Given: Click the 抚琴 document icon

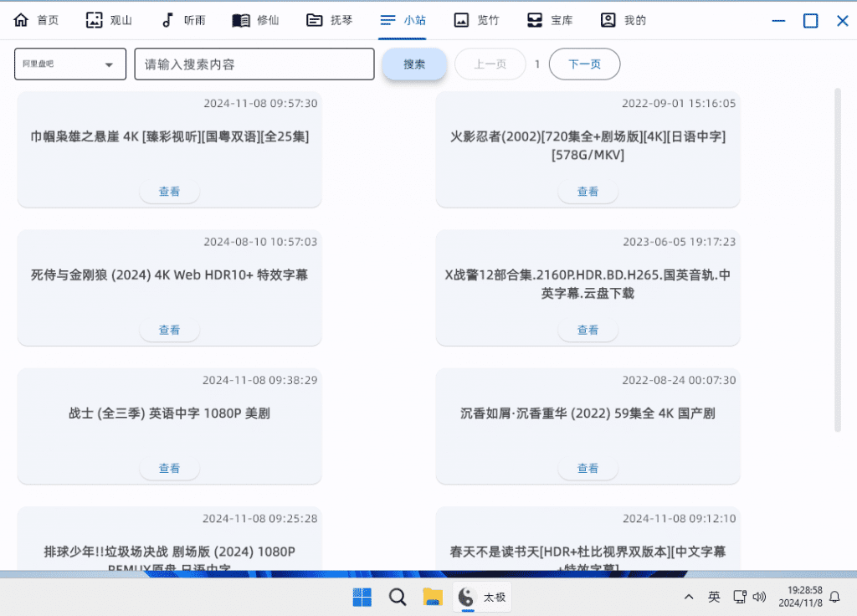Looking at the screenshot, I should 315,20.
